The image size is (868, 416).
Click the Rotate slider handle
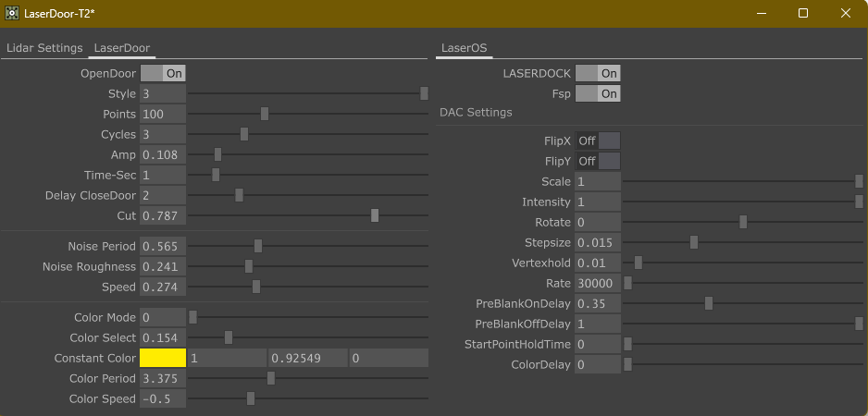tap(743, 223)
